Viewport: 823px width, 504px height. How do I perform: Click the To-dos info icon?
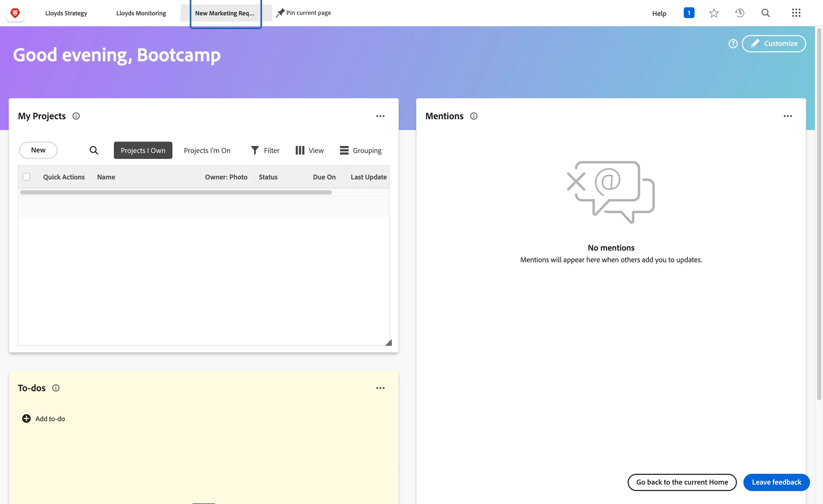(x=56, y=388)
